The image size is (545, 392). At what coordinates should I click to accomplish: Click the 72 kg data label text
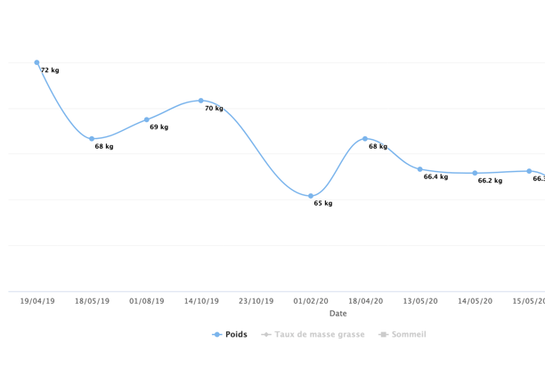pos(50,70)
